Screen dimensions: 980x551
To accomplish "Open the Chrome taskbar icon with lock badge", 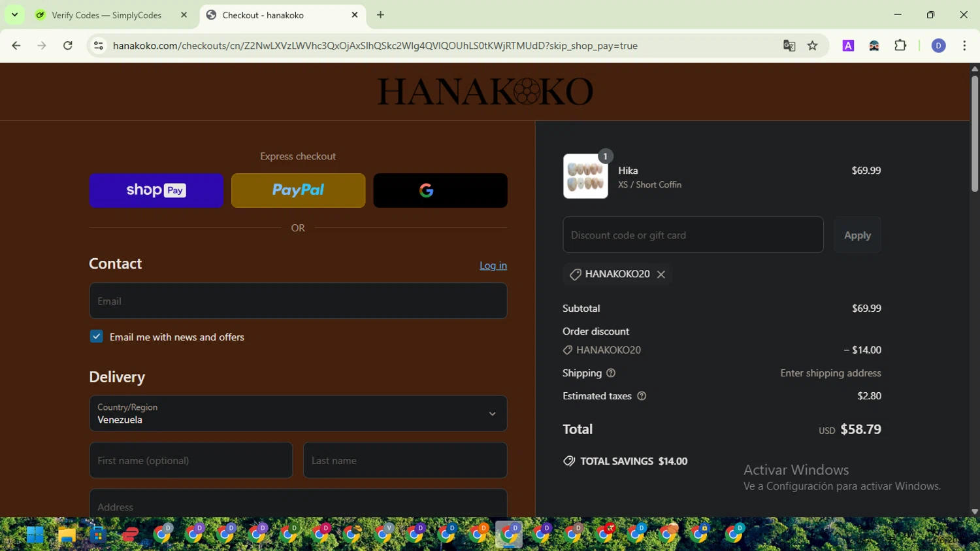I will [x=701, y=535].
